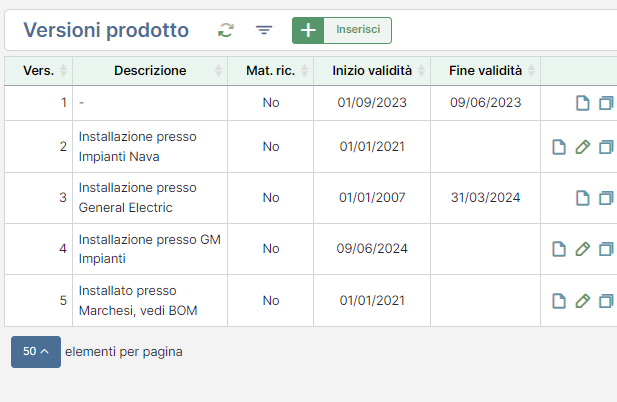The image size is (617, 402).
Task: Edit version 5 with pencil icon
Action: point(583,301)
